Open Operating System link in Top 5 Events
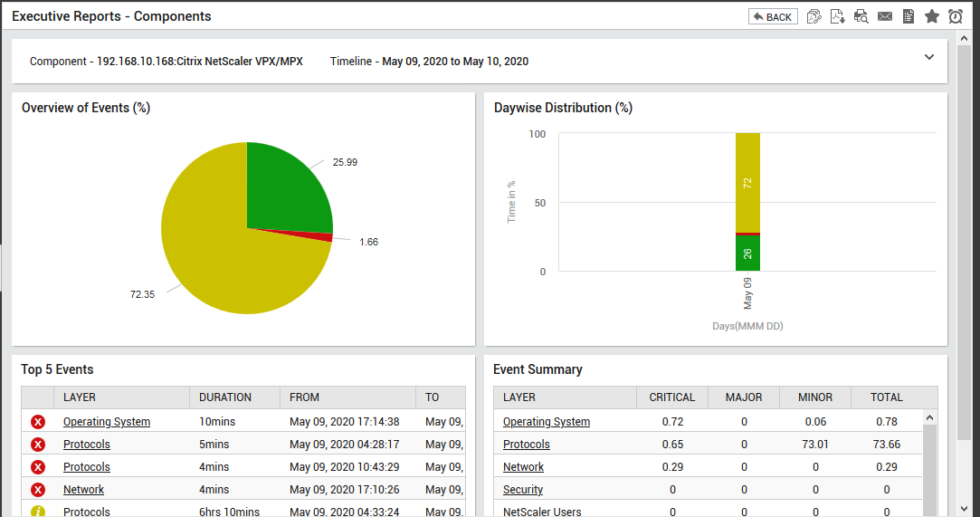Viewport: 980px width, 517px height. (107, 422)
